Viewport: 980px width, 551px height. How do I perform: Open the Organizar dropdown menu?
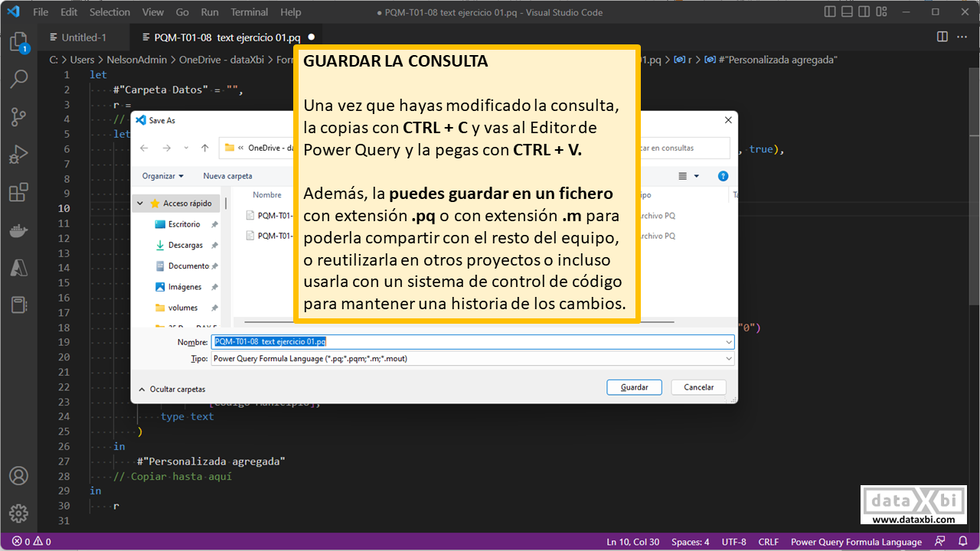click(x=162, y=176)
